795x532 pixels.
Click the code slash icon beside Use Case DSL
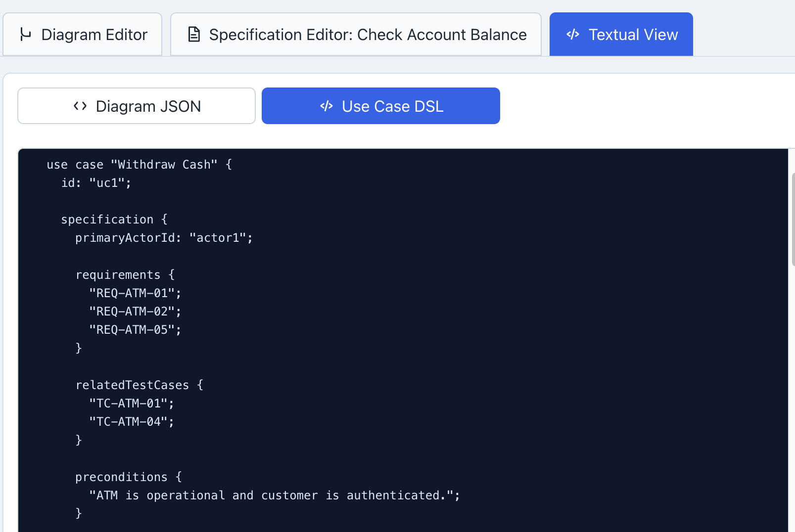click(327, 106)
